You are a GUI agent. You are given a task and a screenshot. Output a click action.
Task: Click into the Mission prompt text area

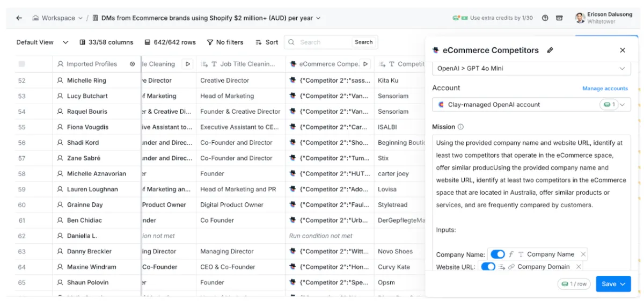tap(531, 201)
